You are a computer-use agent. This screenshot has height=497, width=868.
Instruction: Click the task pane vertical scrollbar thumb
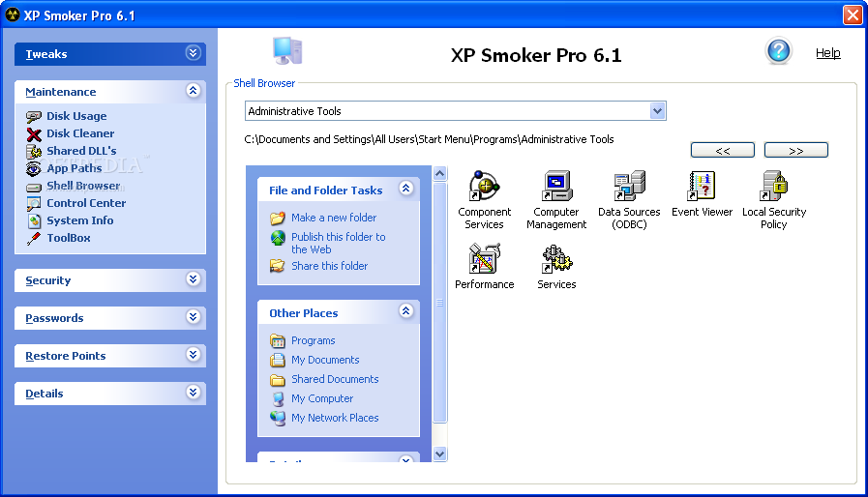coord(439,303)
